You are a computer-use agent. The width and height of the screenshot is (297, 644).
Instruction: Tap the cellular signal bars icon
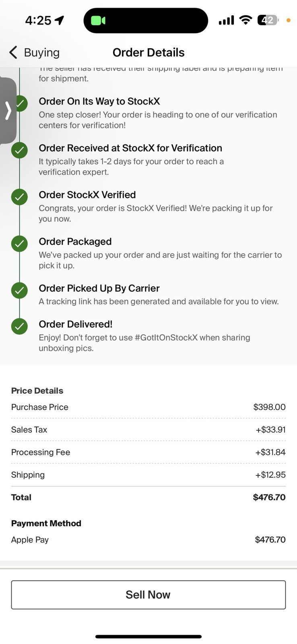coord(226,20)
